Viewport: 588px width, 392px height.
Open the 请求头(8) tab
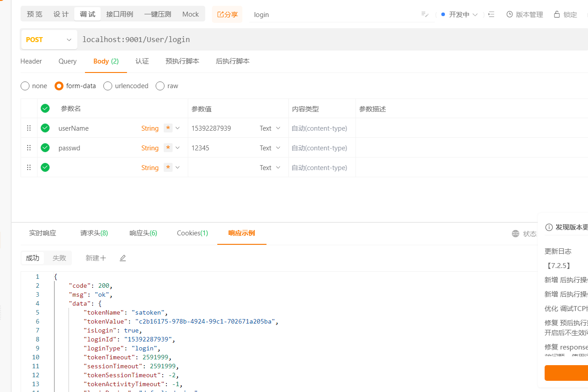pyautogui.click(x=94, y=233)
